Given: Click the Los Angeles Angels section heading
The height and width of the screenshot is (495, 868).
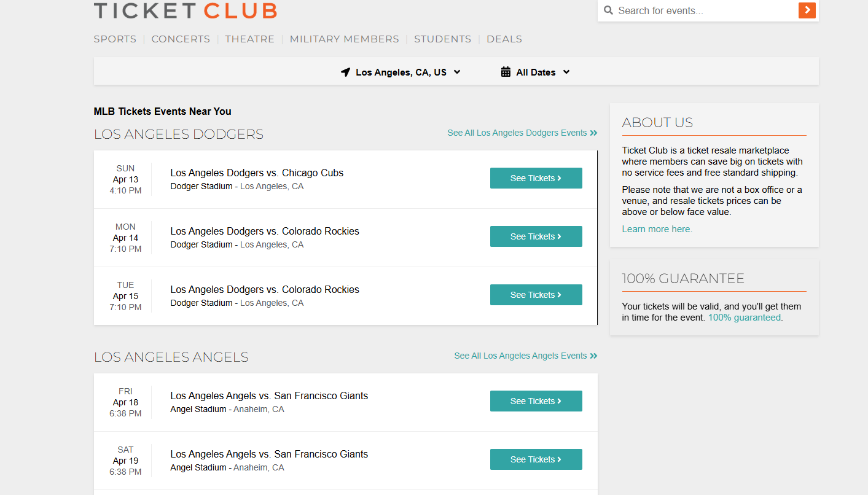Looking at the screenshot, I should coord(171,357).
